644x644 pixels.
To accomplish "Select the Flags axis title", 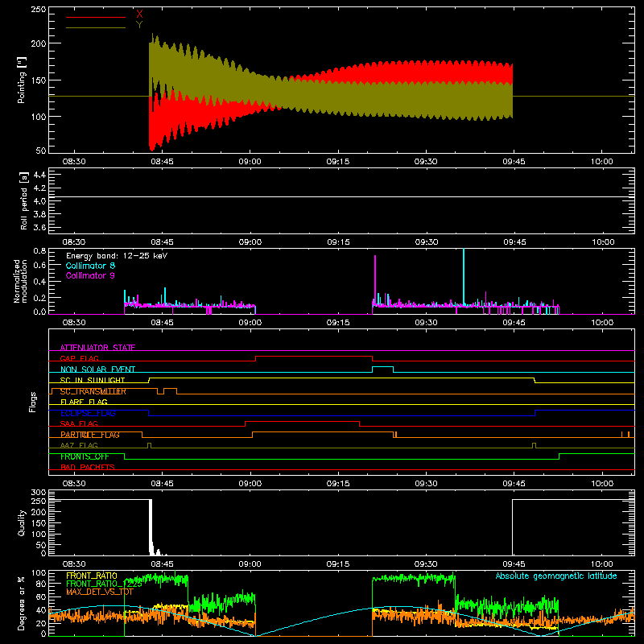I will coord(33,402).
